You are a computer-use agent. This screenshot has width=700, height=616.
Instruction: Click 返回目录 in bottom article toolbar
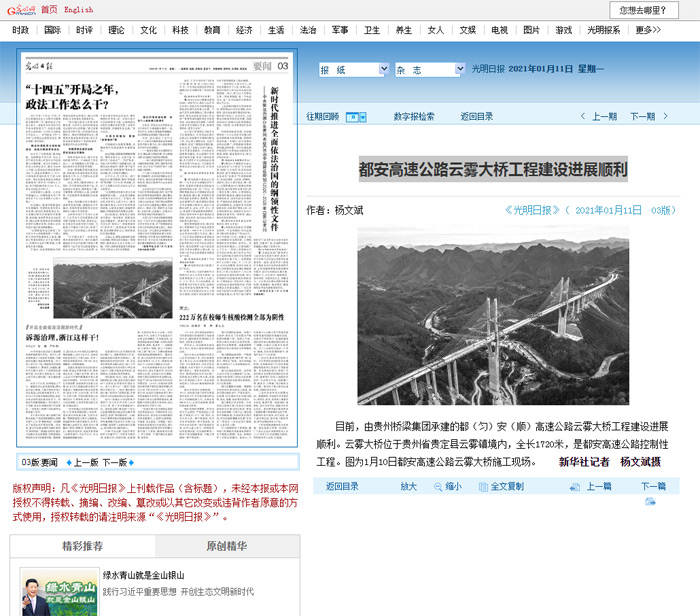click(342, 486)
